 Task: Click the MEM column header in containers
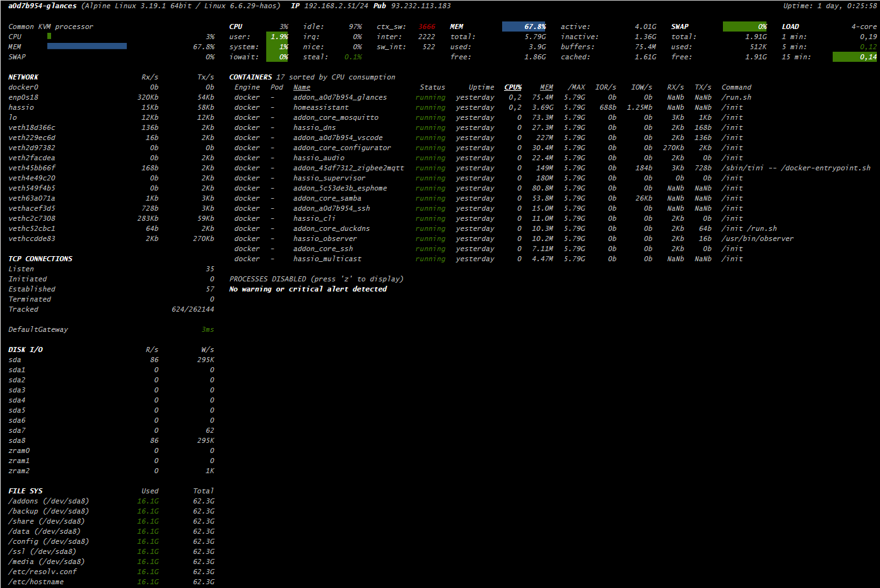[546, 87]
